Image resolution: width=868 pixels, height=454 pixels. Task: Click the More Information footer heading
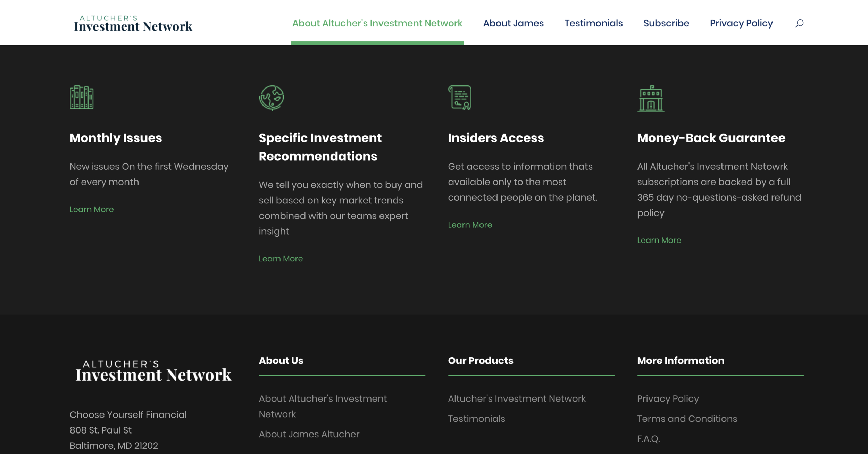681,361
